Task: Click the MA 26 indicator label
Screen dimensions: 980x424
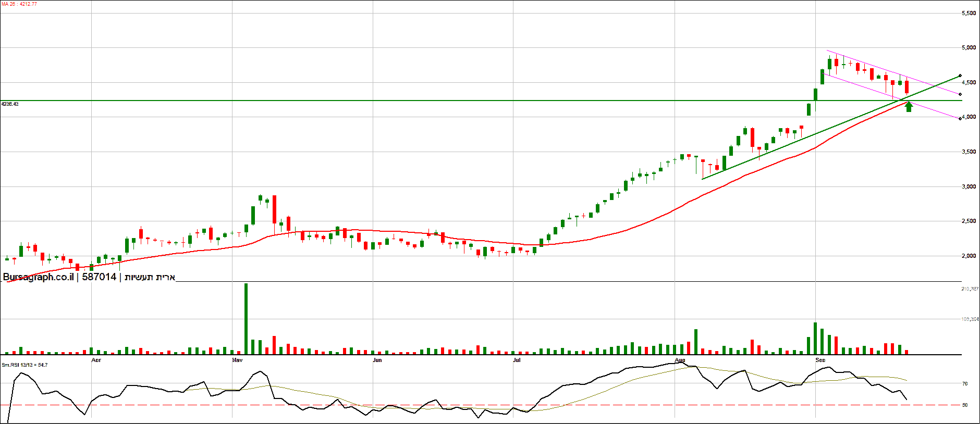Action: pyautogui.click(x=19, y=4)
